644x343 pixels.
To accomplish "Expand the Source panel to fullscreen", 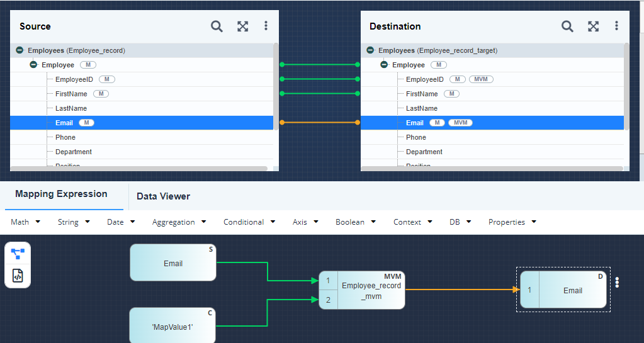I will coord(242,26).
